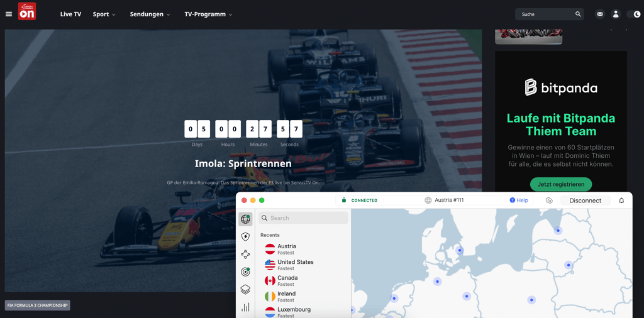Click the CONNECTED lock status in VPN window
The height and width of the screenshot is (318, 644).
359,200
